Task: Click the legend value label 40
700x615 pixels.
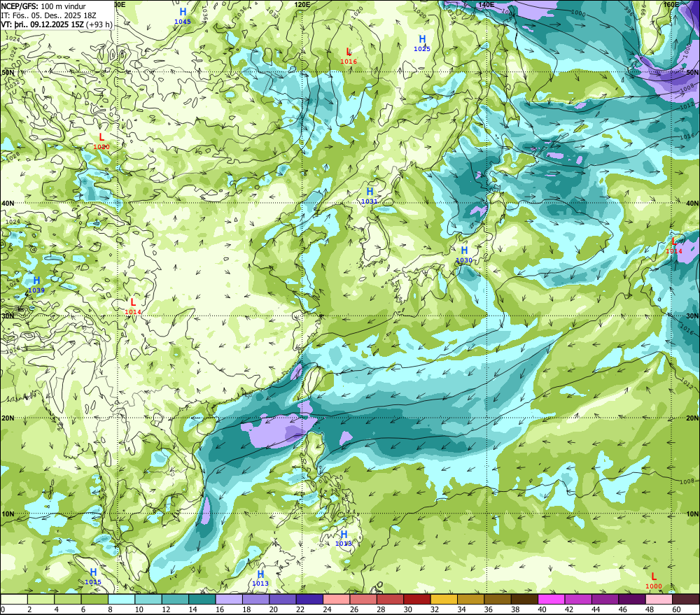Action: coord(542,609)
